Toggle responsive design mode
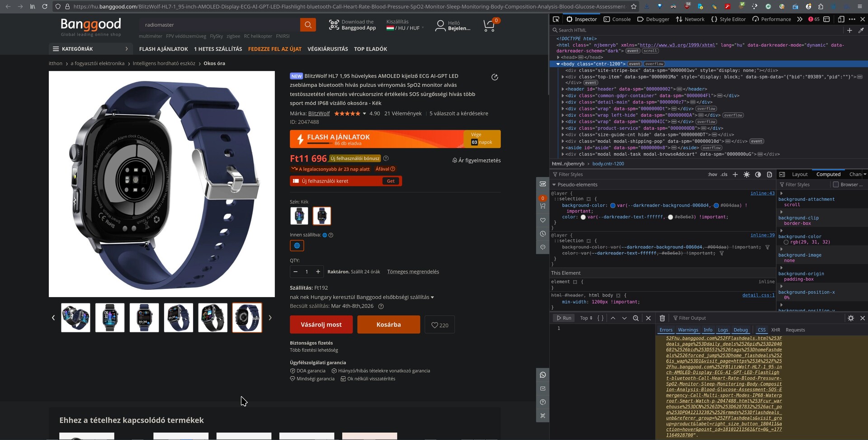The width and height of the screenshot is (868, 440). [x=841, y=19]
